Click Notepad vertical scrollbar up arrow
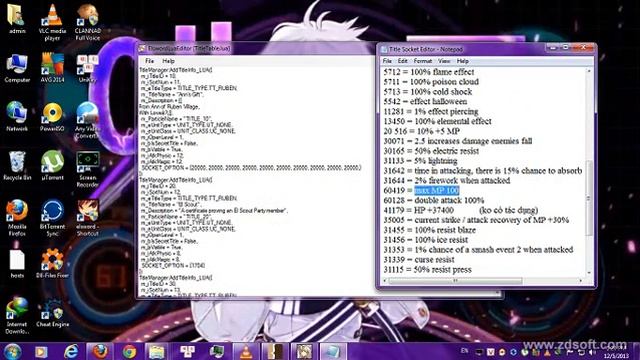The height and width of the screenshot is (360, 640). tap(589, 71)
